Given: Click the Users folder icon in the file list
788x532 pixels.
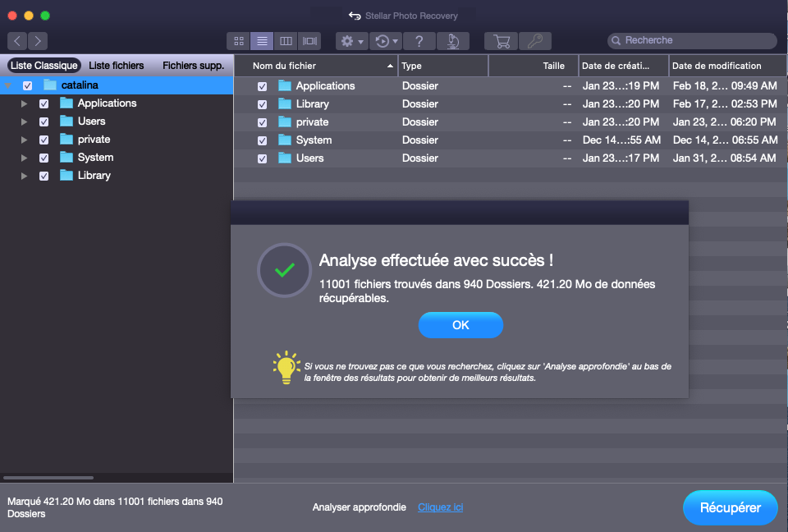Looking at the screenshot, I should point(285,158).
